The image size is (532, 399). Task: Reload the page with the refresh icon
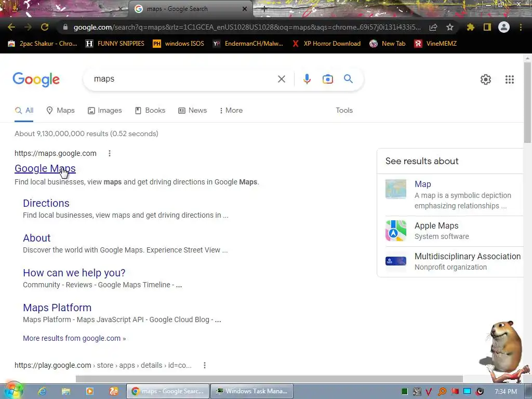coord(45,27)
